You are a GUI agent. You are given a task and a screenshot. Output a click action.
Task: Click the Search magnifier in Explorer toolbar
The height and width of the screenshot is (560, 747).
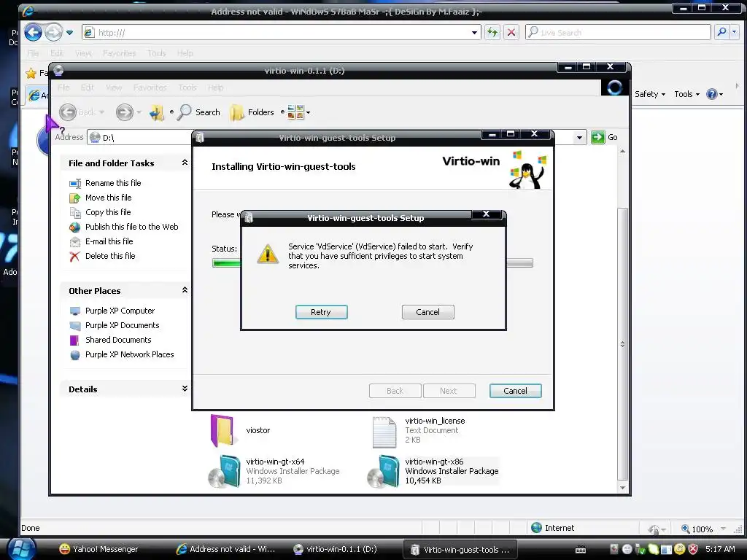(185, 112)
